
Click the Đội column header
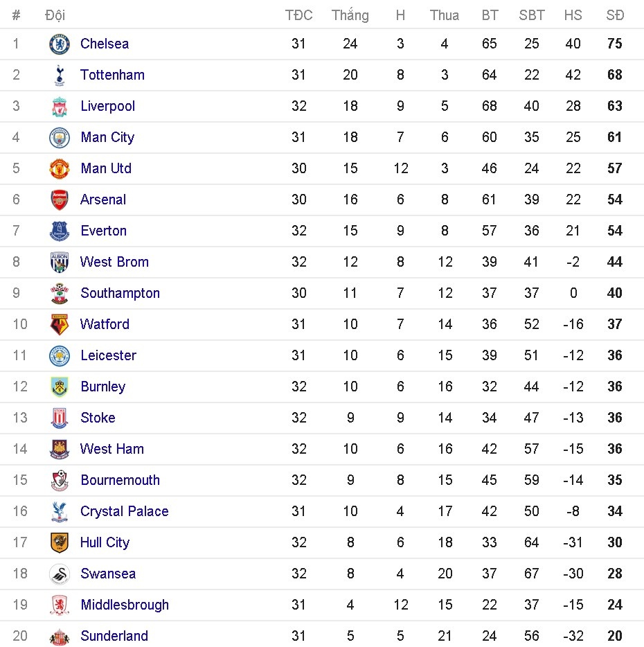(x=55, y=15)
